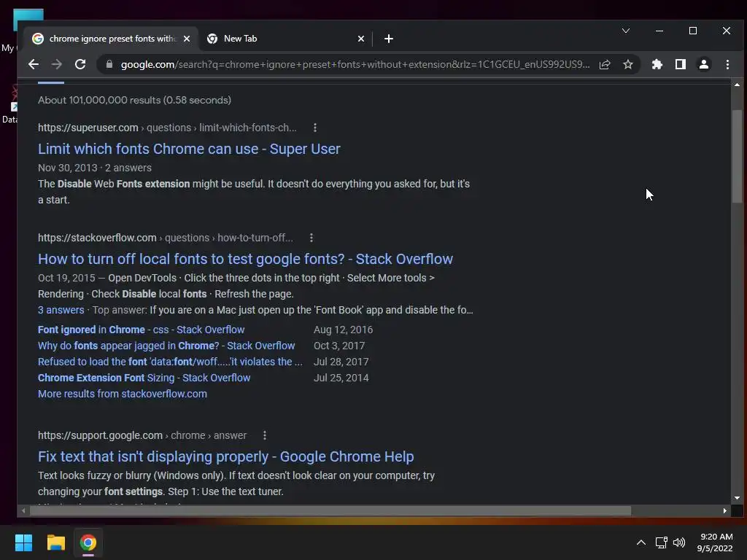Screen dimensions: 747x560
Task: Open the Extensions puzzle icon
Action: [x=657, y=64]
